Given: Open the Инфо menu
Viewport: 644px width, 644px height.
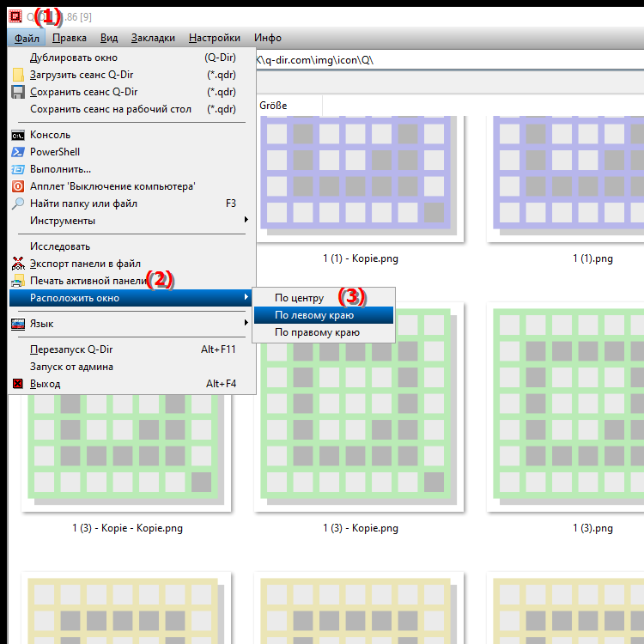Looking at the screenshot, I should point(267,38).
